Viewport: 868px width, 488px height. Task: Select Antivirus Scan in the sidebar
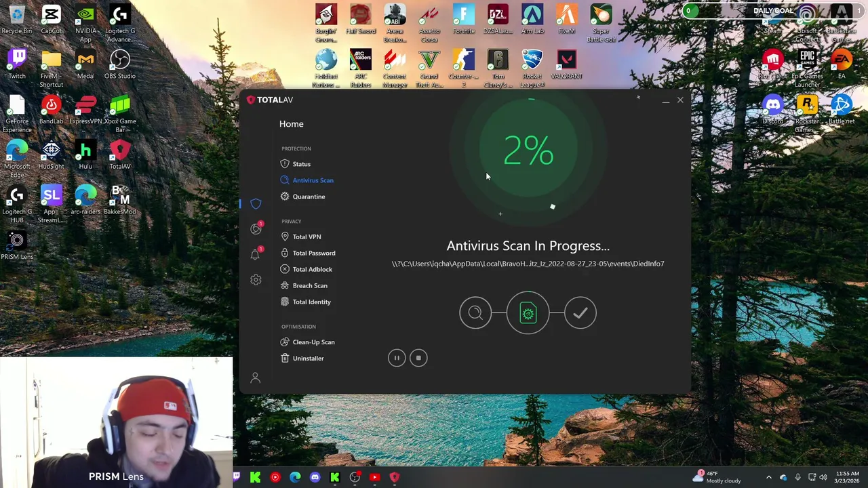[x=307, y=180]
